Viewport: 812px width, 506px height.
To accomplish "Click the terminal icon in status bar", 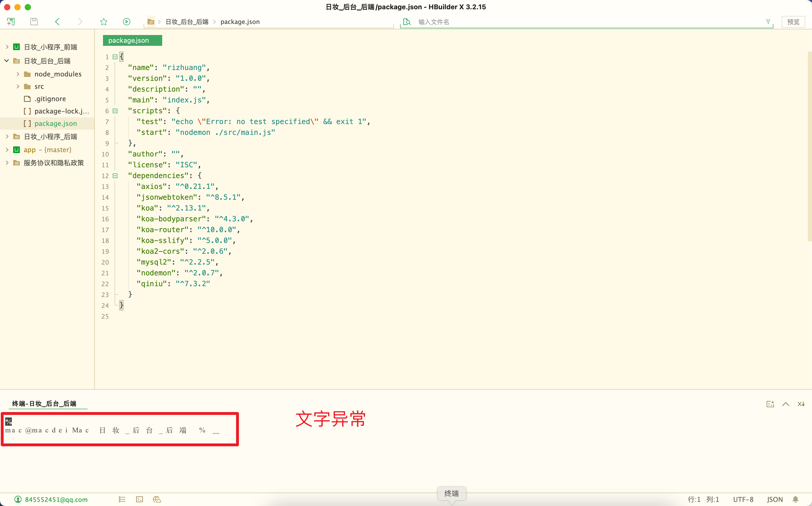I will (x=140, y=499).
